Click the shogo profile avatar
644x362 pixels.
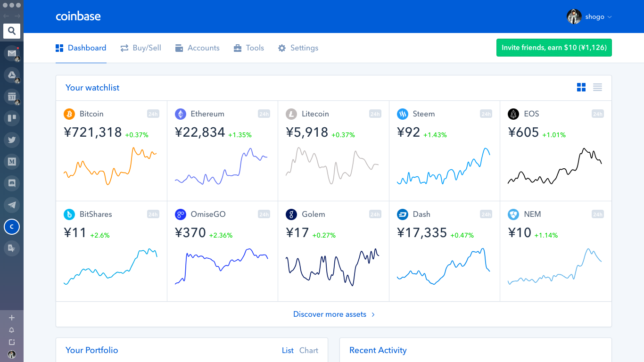pos(574,16)
